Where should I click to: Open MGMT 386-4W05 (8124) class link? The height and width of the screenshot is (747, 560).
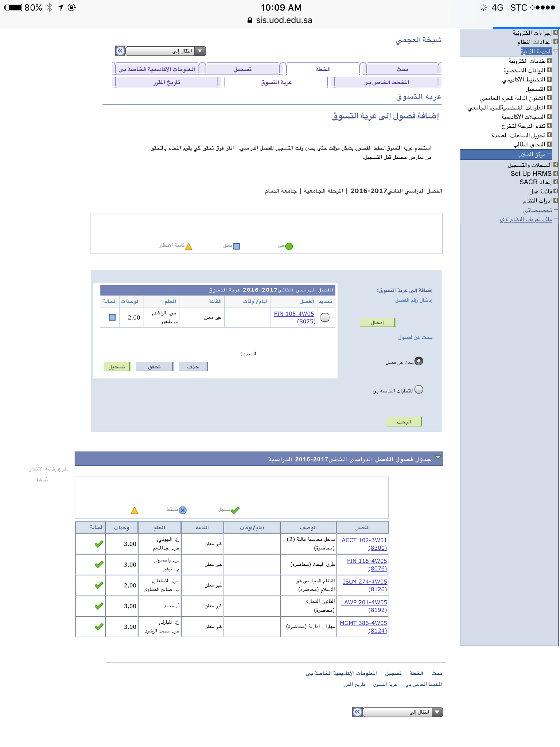(363, 627)
